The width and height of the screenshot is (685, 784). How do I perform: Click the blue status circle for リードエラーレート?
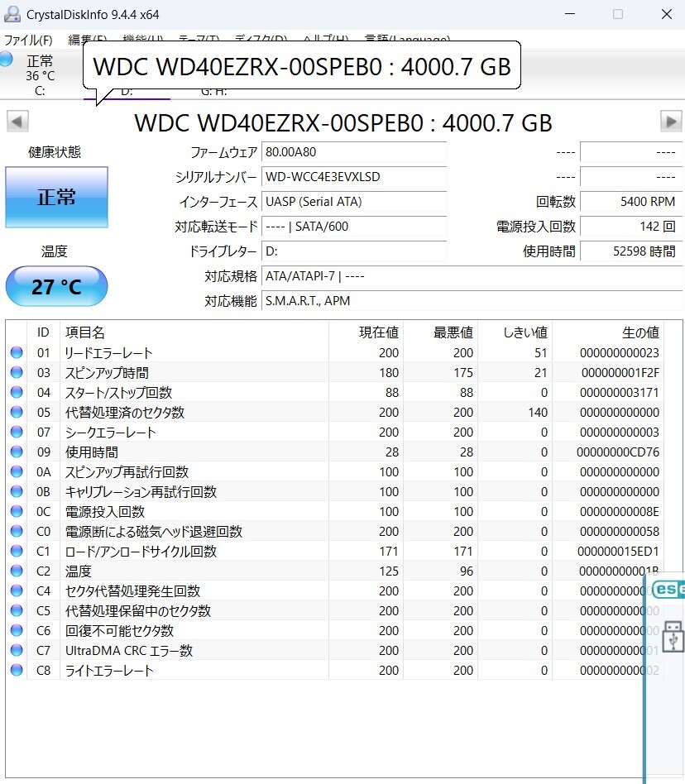[17, 352]
